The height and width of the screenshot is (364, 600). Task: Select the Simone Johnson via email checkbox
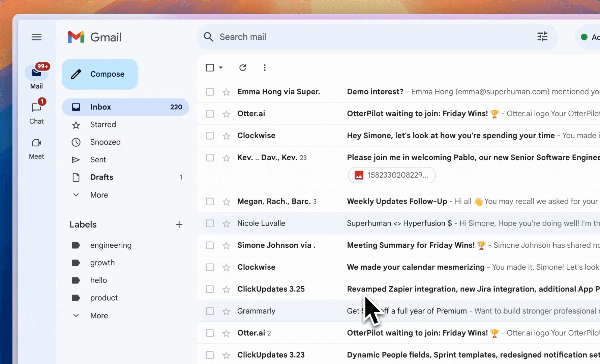[210, 245]
